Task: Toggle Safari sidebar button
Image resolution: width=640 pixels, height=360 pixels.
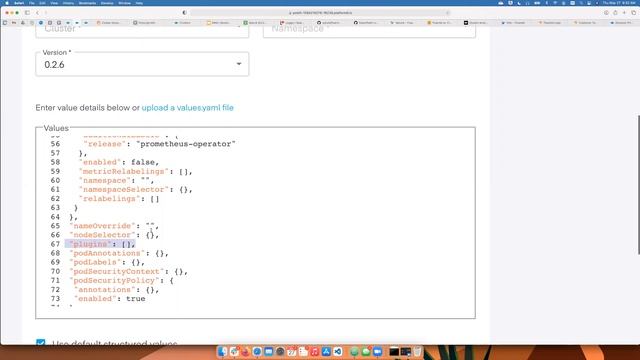Action: 27,13
